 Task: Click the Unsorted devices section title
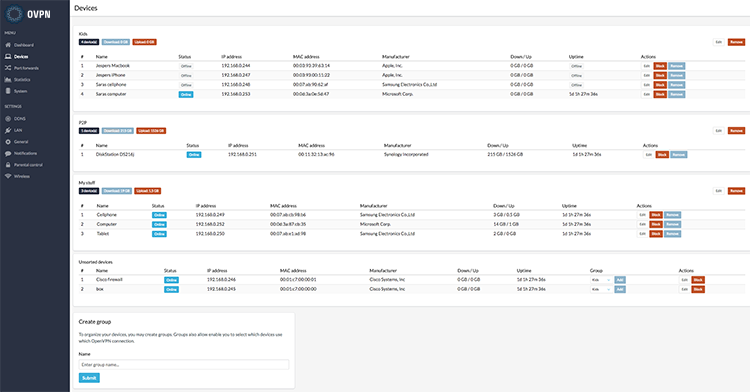(x=96, y=262)
